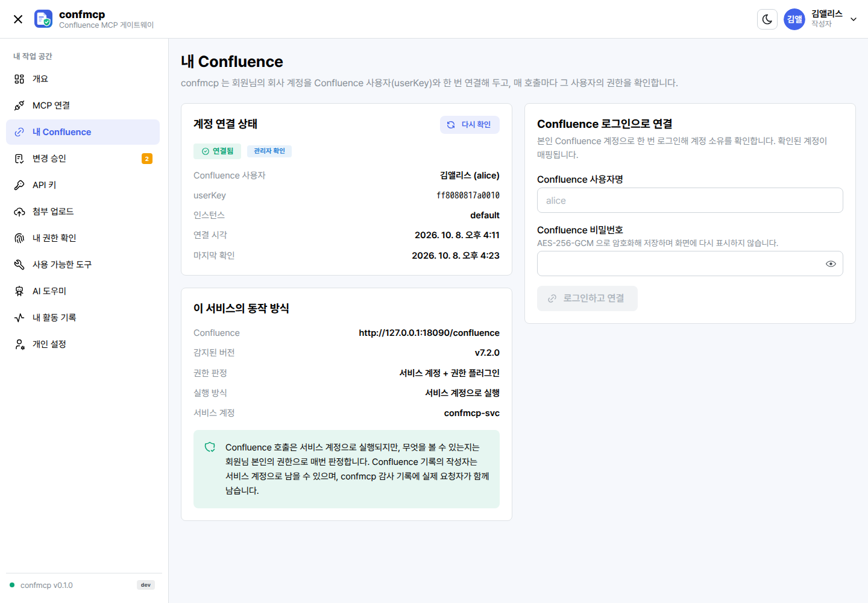Viewport: 868px width, 603px height.
Task: Click the detected version v7.2.0
Action: pos(487,353)
